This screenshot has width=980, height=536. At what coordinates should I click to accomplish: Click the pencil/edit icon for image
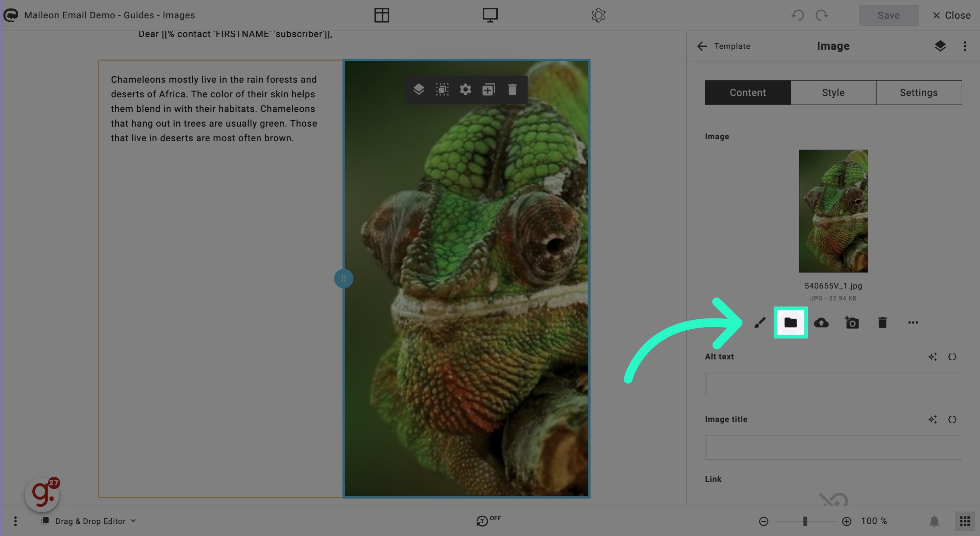760,323
